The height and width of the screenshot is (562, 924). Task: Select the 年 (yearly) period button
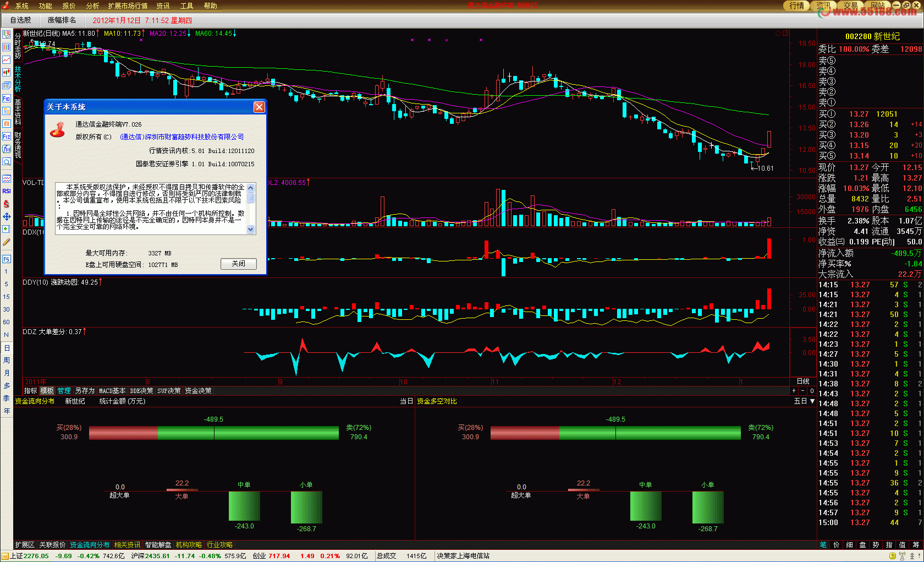[7, 411]
